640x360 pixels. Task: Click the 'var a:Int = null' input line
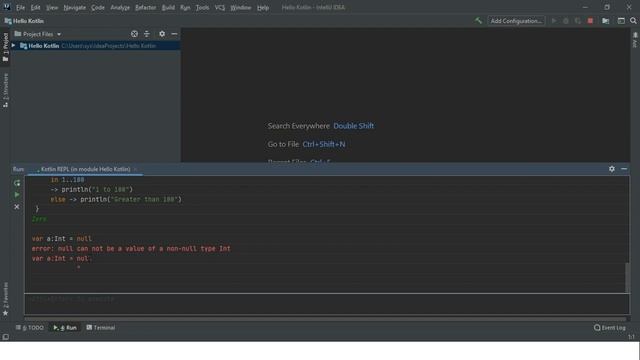coord(62,239)
